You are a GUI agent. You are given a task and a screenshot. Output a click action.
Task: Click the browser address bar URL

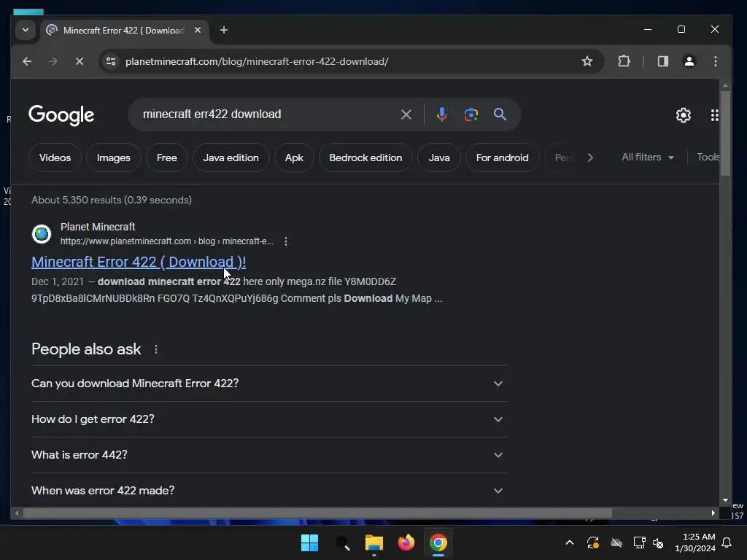pos(258,61)
